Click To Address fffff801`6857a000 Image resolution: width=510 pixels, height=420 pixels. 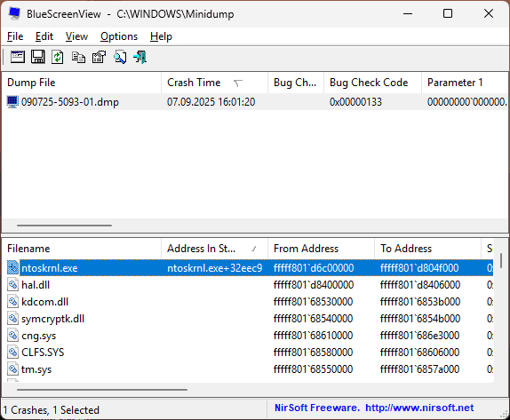tap(419, 369)
